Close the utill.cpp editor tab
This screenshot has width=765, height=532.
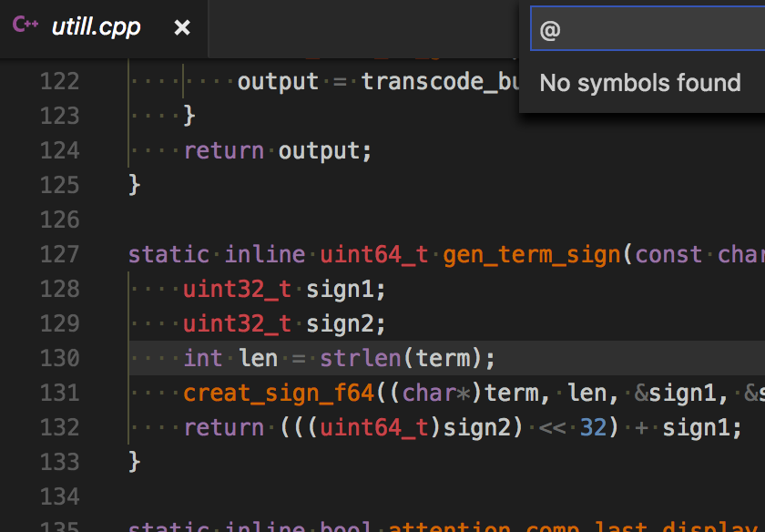(x=181, y=27)
